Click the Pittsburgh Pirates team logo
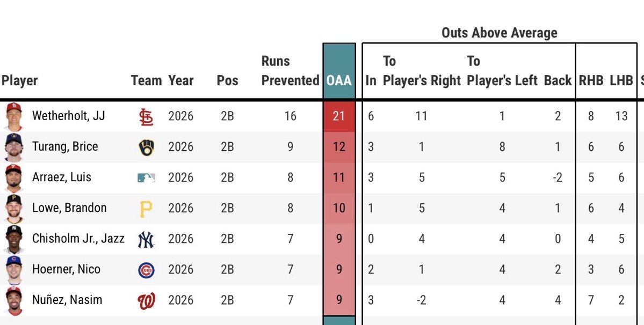The image size is (644, 325). pos(146,208)
